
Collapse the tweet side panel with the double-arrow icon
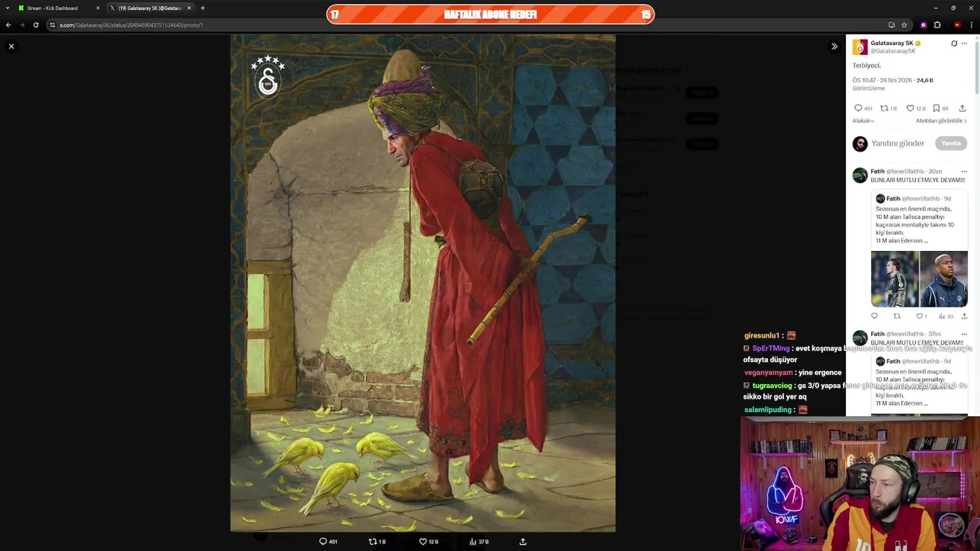tap(835, 47)
